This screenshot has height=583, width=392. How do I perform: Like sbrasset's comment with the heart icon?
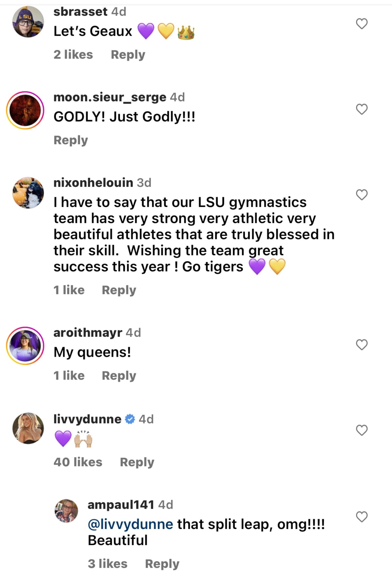tap(361, 24)
